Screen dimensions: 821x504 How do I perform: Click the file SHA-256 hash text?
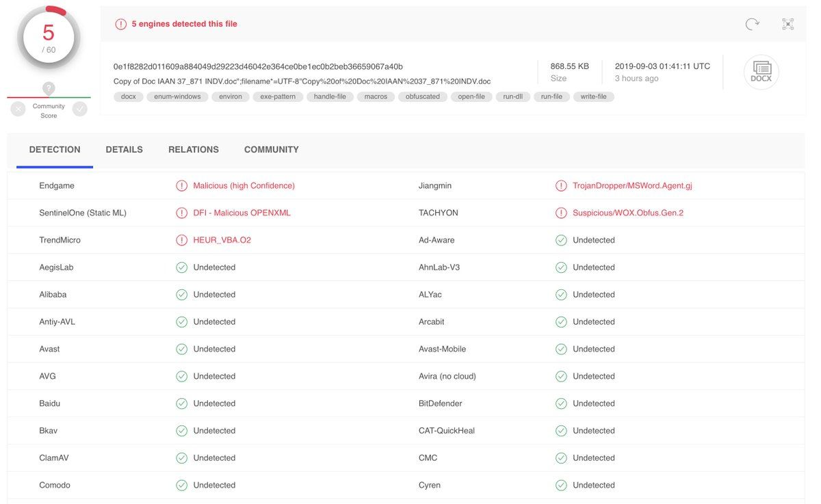coord(258,66)
